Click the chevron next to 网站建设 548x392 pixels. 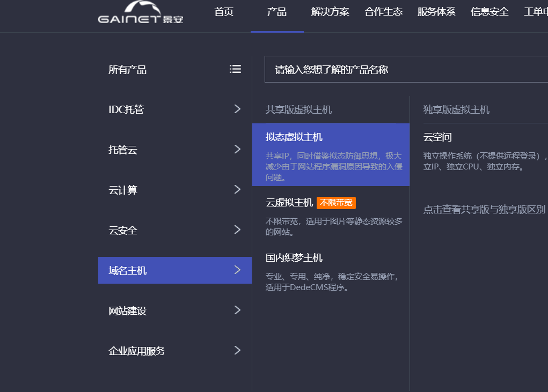tap(237, 310)
